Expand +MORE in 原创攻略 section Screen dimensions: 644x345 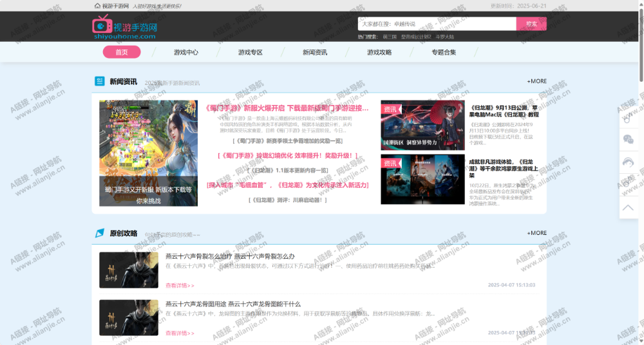pos(536,233)
